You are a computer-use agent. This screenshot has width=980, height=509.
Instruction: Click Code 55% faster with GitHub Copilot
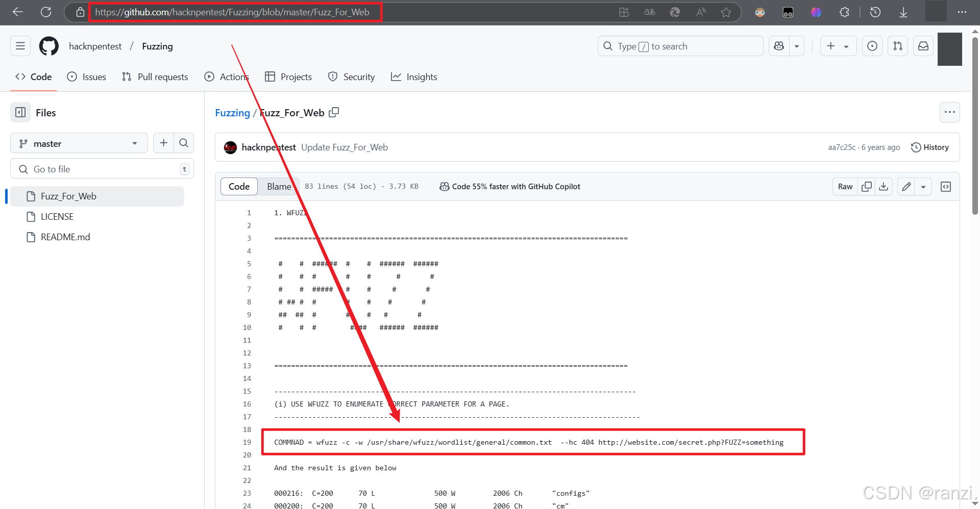click(510, 187)
